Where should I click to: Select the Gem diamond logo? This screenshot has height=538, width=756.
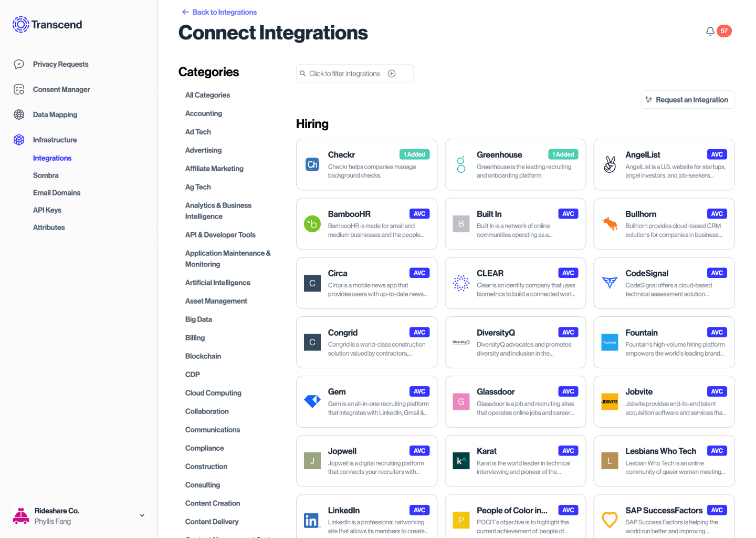click(312, 401)
